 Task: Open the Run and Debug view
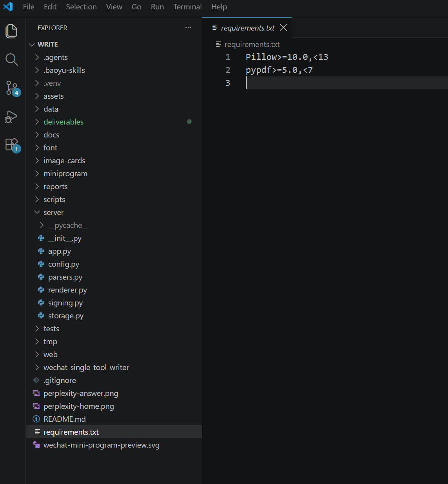[11, 117]
